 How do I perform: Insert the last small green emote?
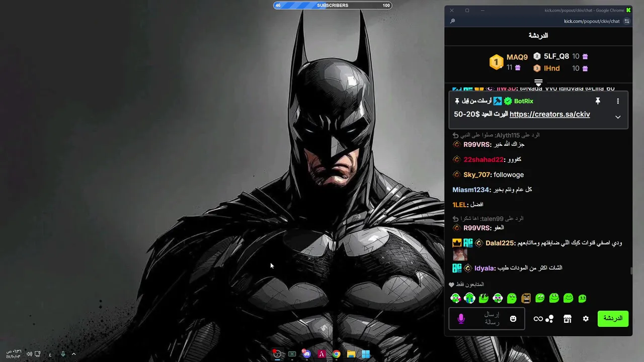582,298
